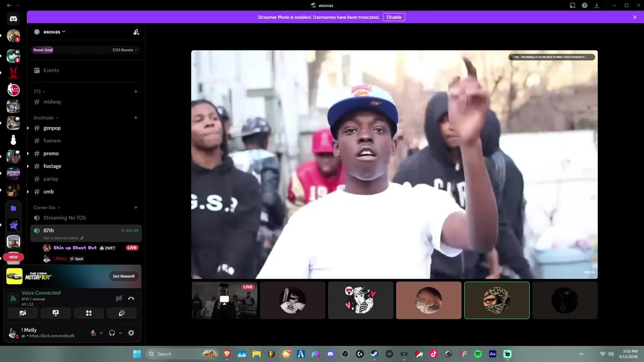The width and height of the screenshot is (644, 362).
Task: Open the cmb channel
Action: click(87, 192)
